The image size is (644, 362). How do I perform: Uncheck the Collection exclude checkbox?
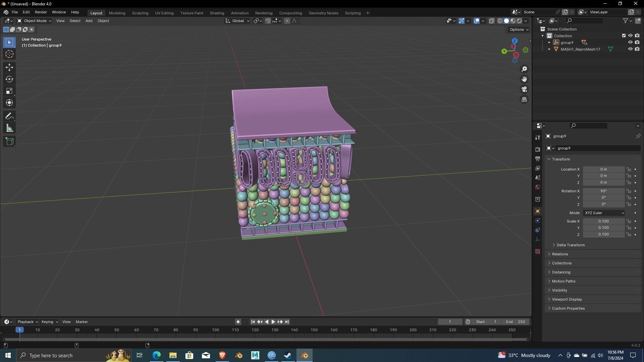pos(624,36)
